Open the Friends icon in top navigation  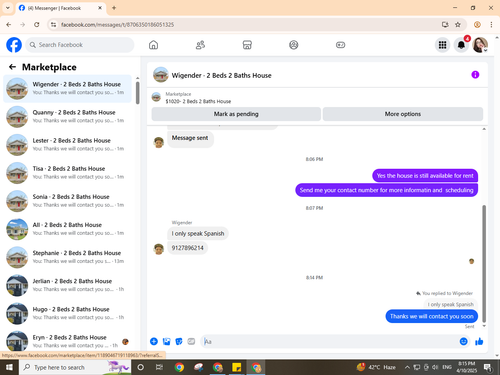(200, 45)
